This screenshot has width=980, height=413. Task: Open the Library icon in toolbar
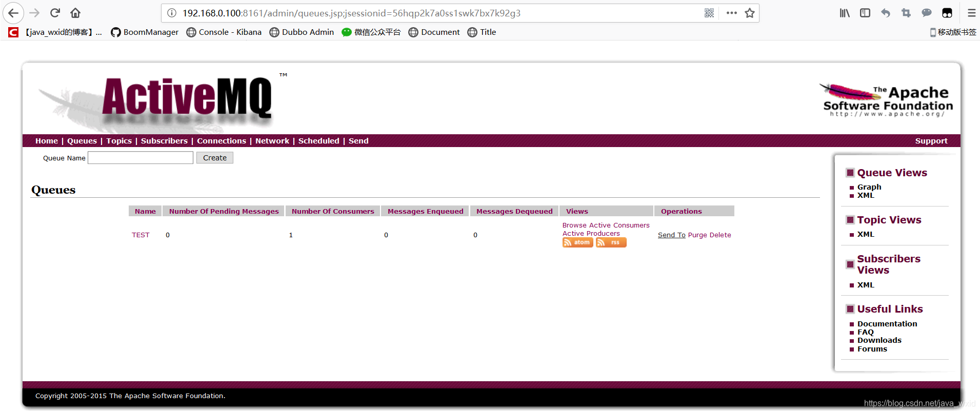(845, 13)
